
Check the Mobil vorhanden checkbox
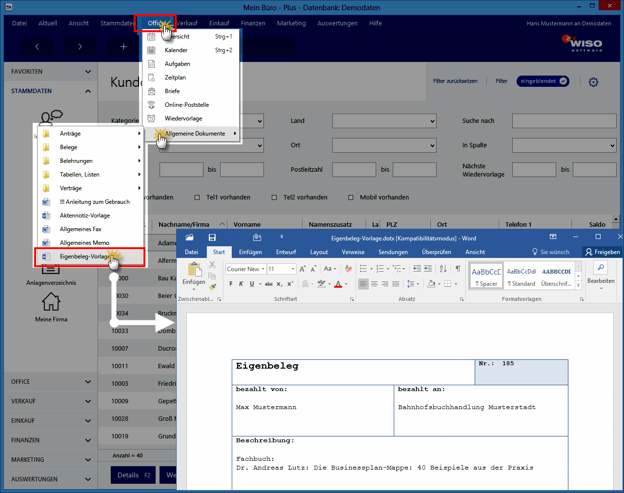tap(350, 197)
